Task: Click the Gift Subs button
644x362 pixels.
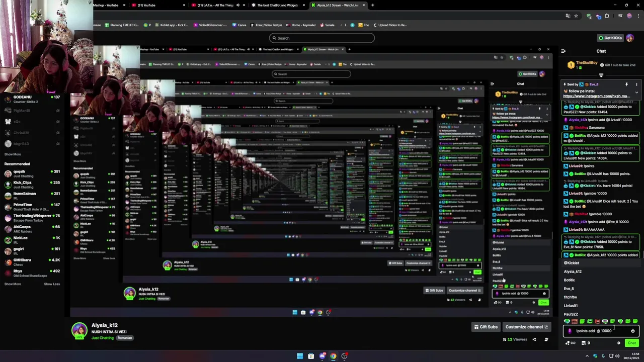Action: pos(486,327)
